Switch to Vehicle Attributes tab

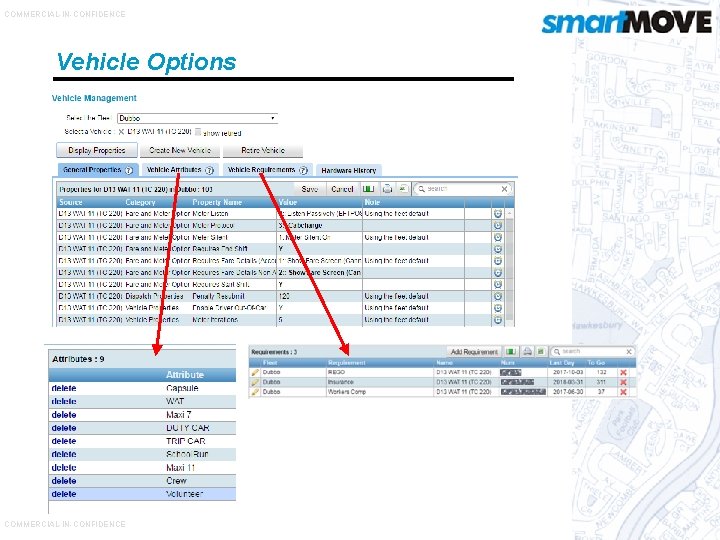click(x=180, y=170)
